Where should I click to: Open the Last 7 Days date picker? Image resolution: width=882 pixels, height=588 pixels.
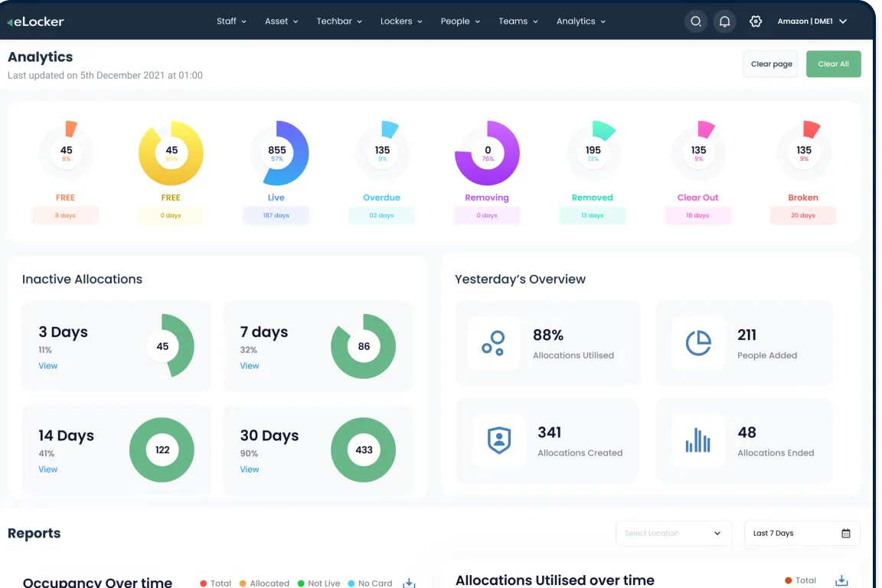[x=802, y=533]
